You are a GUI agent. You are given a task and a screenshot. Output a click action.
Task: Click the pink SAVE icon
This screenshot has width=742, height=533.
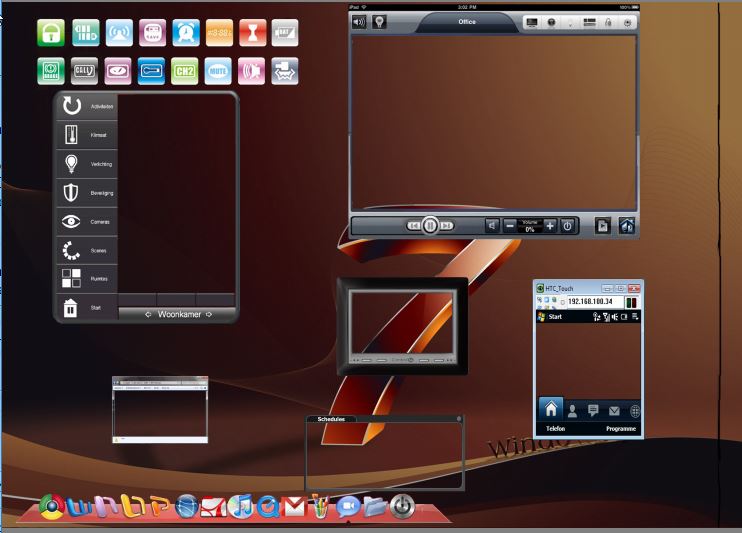(x=152, y=33)
